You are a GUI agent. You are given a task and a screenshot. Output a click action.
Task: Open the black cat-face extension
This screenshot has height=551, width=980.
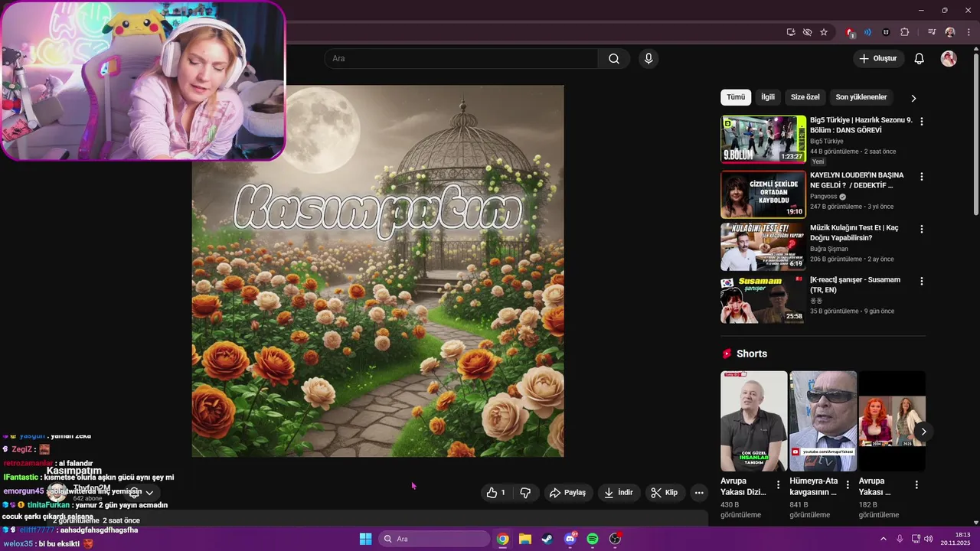887,32
